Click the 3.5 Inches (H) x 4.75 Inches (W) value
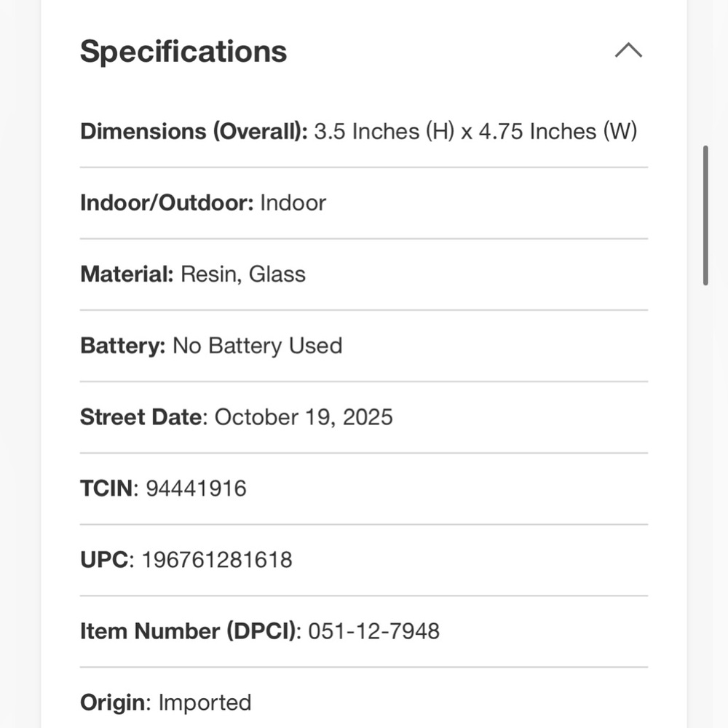 point(475,132)
